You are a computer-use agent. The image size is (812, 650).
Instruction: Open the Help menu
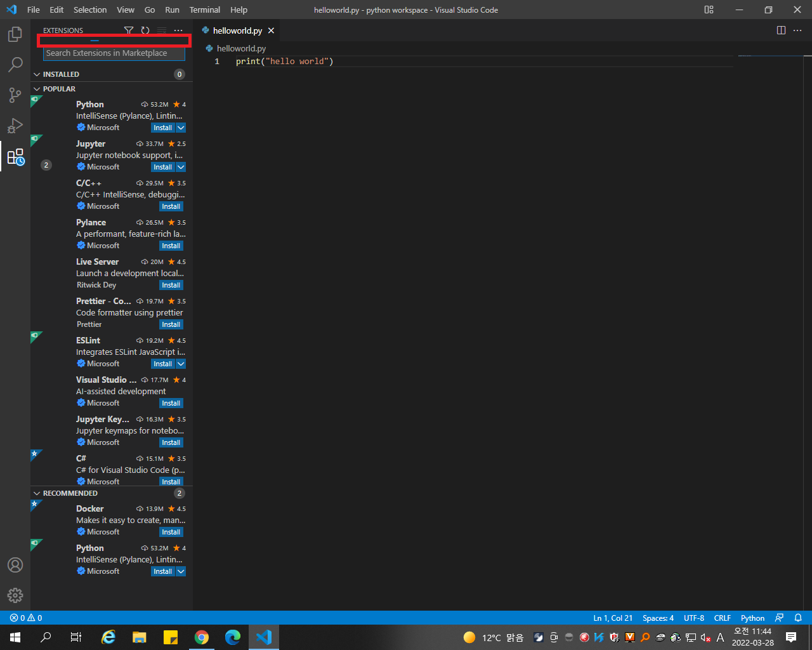(239, 10)
